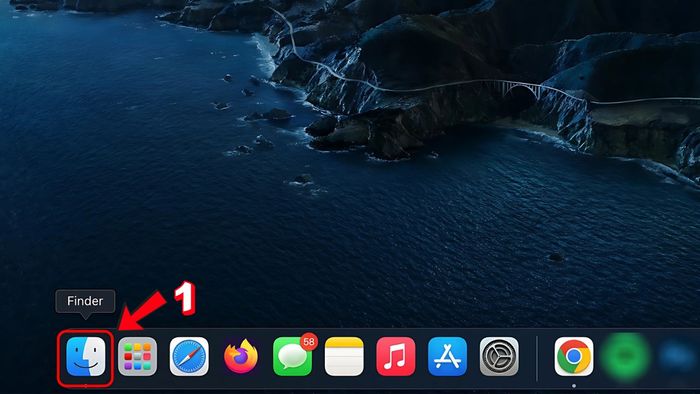
Task: Open the App Store in Dock
Action: [447, 357]
